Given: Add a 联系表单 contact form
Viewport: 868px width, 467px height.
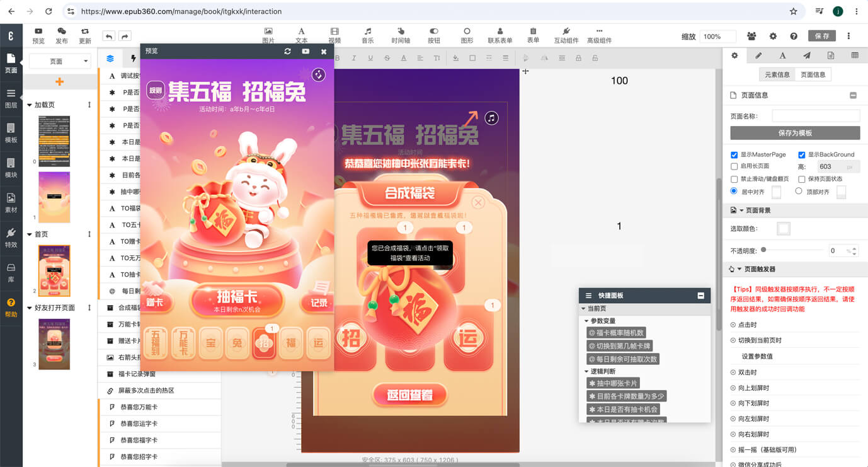Looking at the screenshot, I should (x=500, y=35).
